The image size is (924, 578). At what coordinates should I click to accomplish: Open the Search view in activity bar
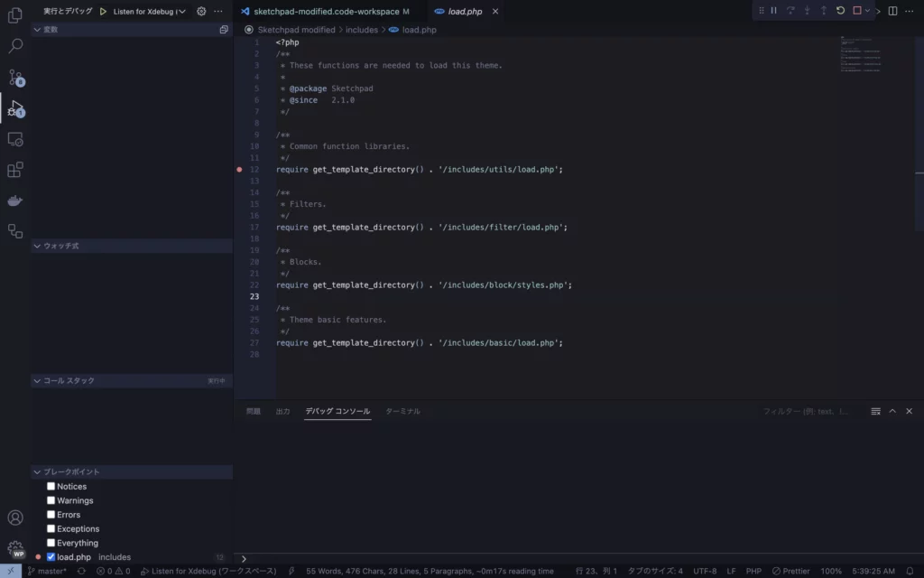tap(15, 46)
